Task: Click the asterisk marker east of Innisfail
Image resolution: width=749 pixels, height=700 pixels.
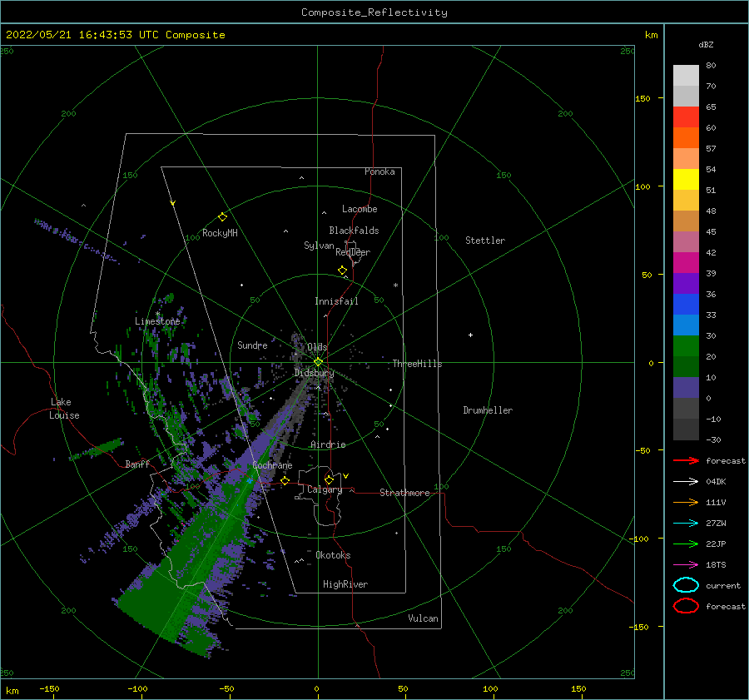Action: click(x=395, y=285)
